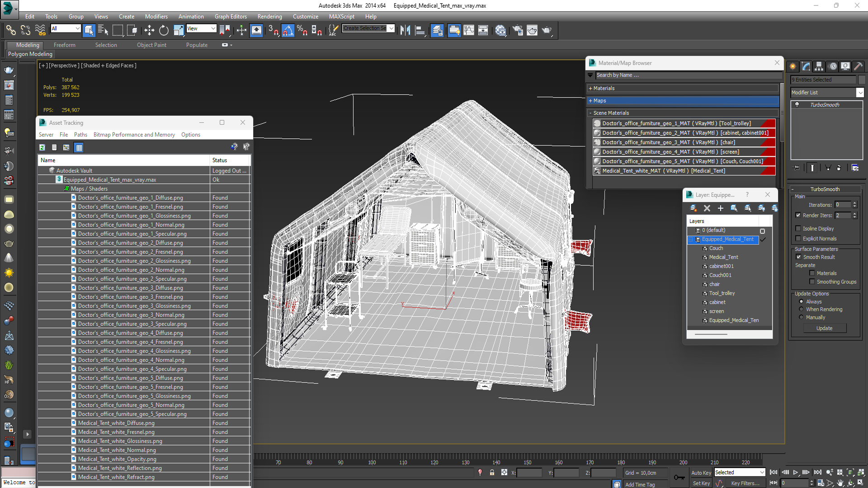The image size is (868, 488).
Task: Create a new layer in Layer dialog
Action: 693,208
